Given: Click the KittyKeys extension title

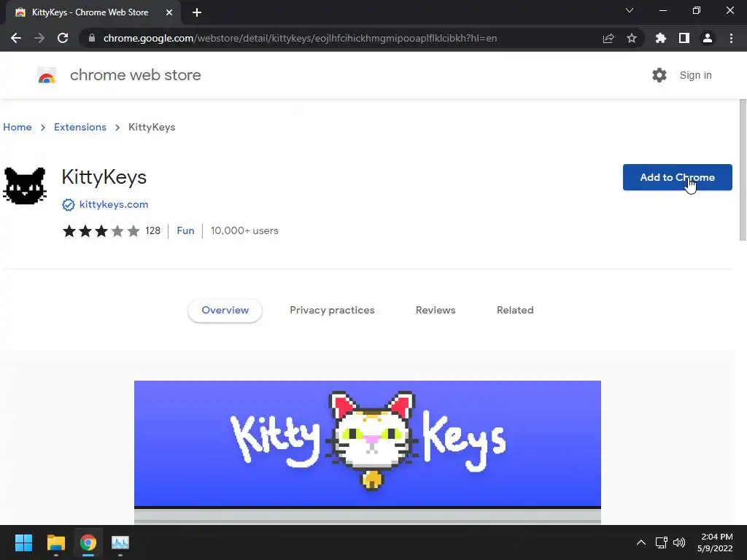Looking at the screenshot, I should [104, 177].
